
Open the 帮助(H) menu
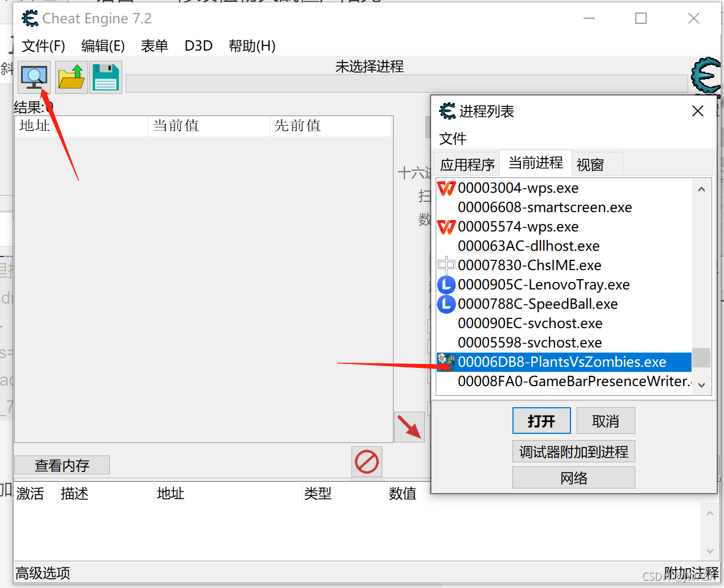[252, 45]
